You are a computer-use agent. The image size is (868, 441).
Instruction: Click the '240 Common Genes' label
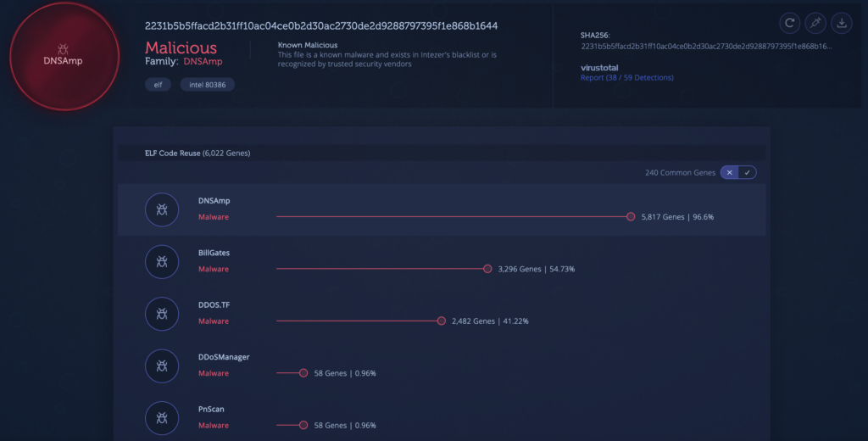pyautogui.click(x=681, y=172)
